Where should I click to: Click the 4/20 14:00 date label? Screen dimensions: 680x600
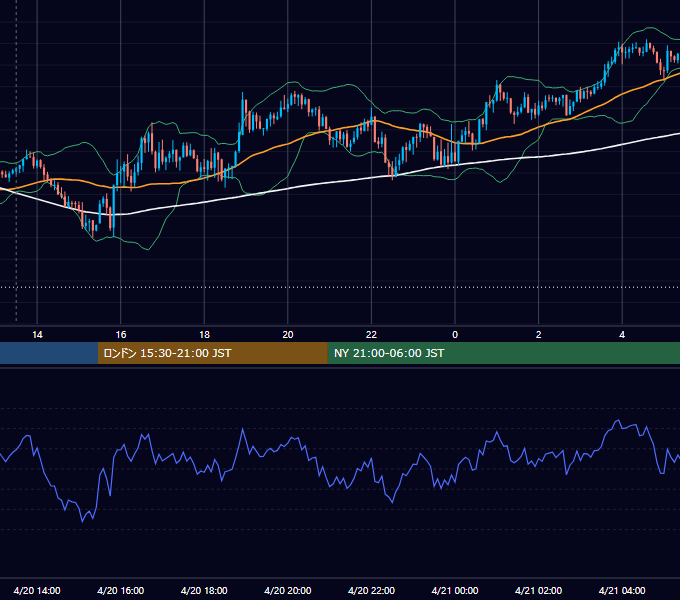(37, 590)
